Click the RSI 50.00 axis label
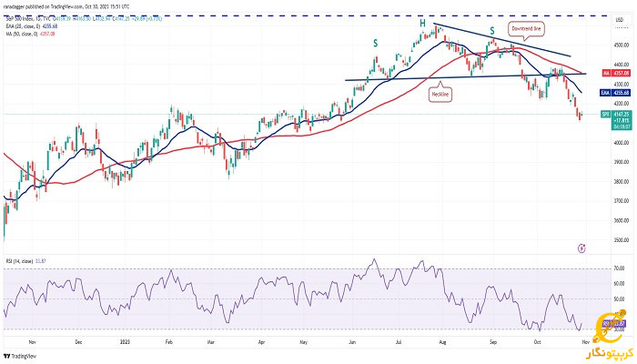 620,299
